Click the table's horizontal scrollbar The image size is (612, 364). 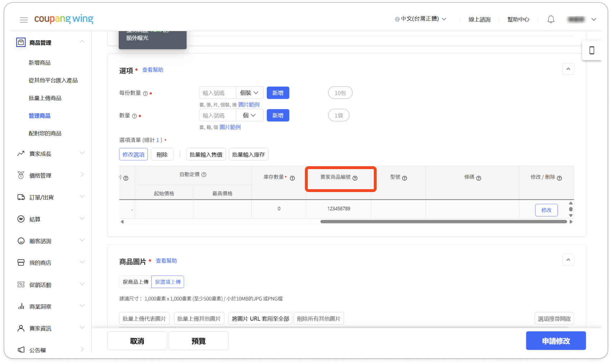pos(443,222)
